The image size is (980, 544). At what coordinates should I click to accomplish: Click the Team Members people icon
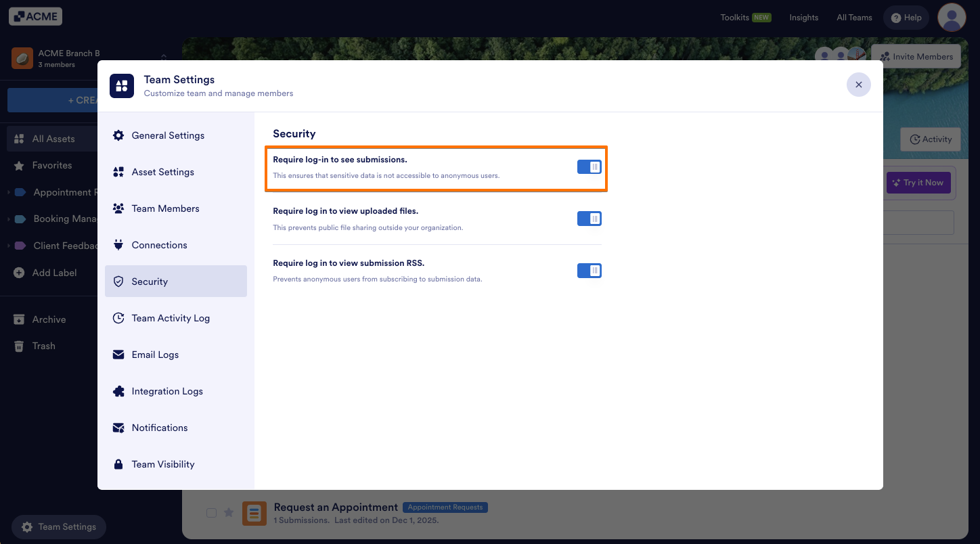click(x=118, y=208)
